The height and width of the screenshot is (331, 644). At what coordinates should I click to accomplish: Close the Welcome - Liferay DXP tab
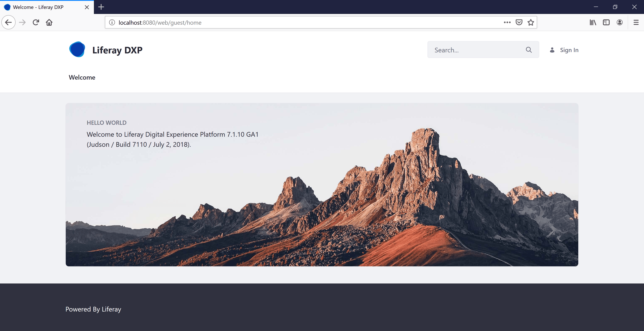[87, 7]
